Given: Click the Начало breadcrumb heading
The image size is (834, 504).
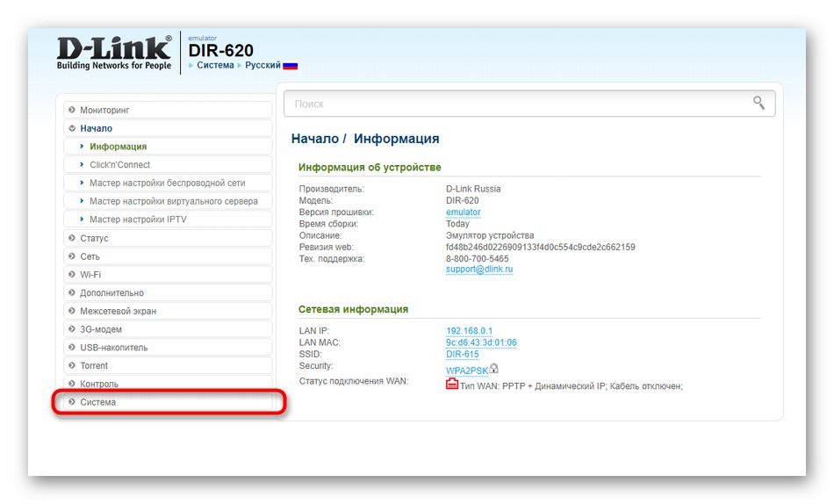Looking at the screenshot, I should click(315, 139).
